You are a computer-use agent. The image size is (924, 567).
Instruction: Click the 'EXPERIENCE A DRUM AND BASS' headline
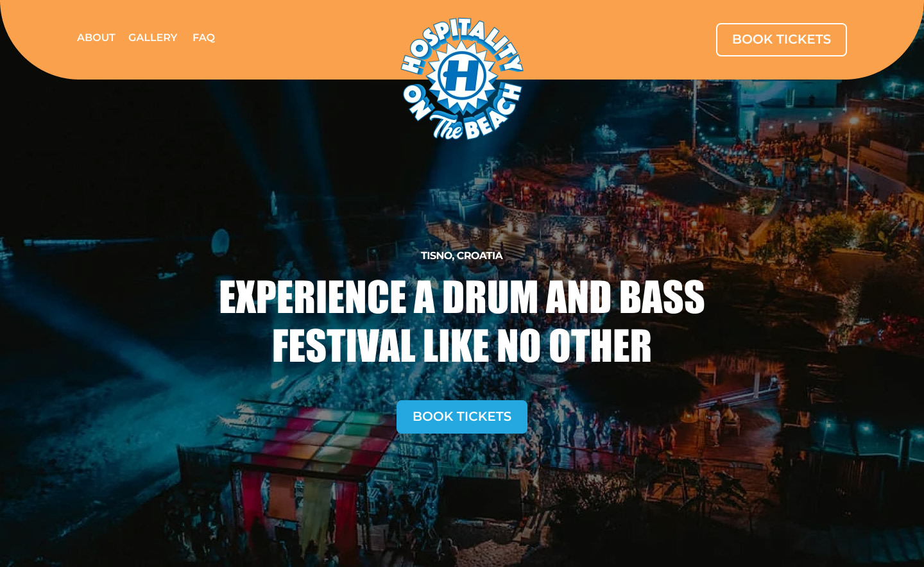pos(462,297)
